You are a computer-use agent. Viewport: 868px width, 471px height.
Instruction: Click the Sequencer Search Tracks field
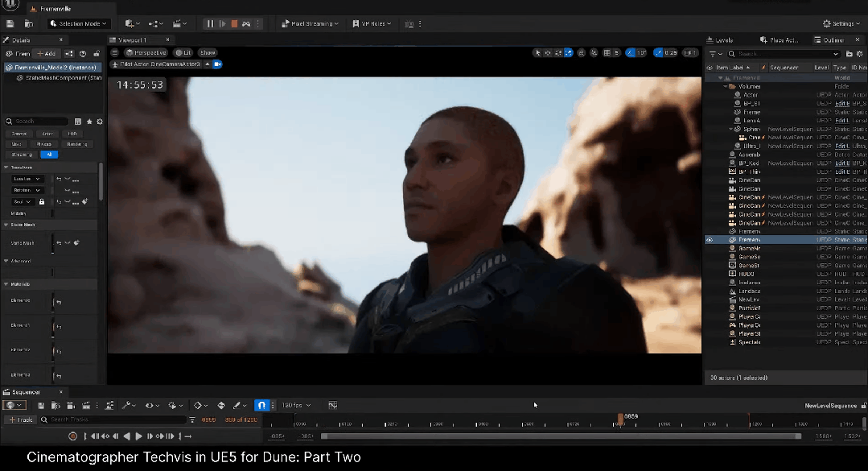(113, 419)
